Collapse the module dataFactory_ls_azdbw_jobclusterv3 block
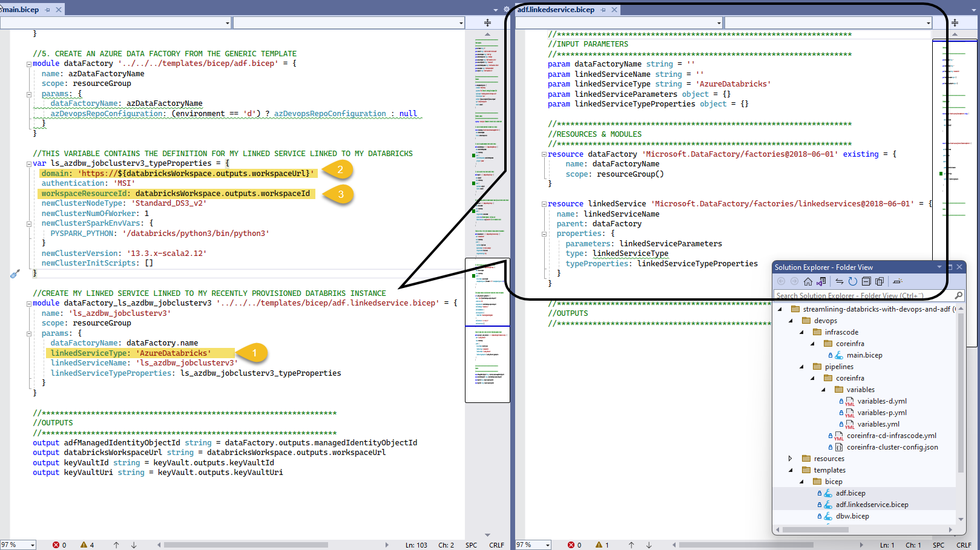 pos(28,304)
